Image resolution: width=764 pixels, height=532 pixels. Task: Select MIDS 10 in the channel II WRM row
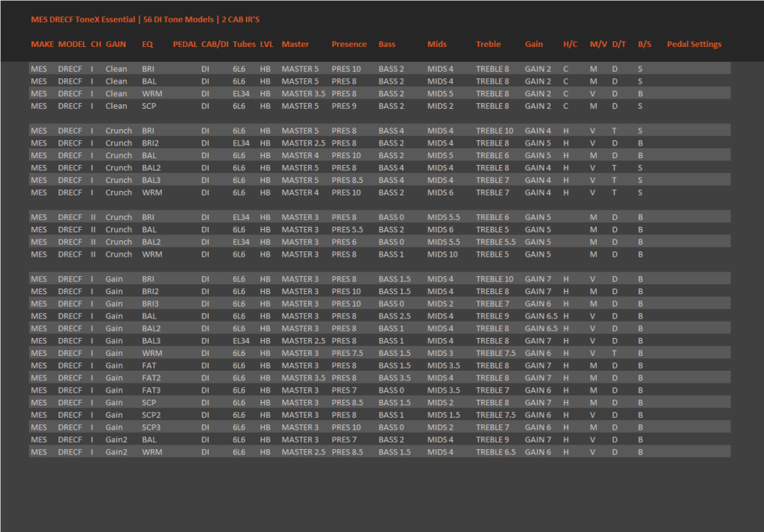click(442, 254)
